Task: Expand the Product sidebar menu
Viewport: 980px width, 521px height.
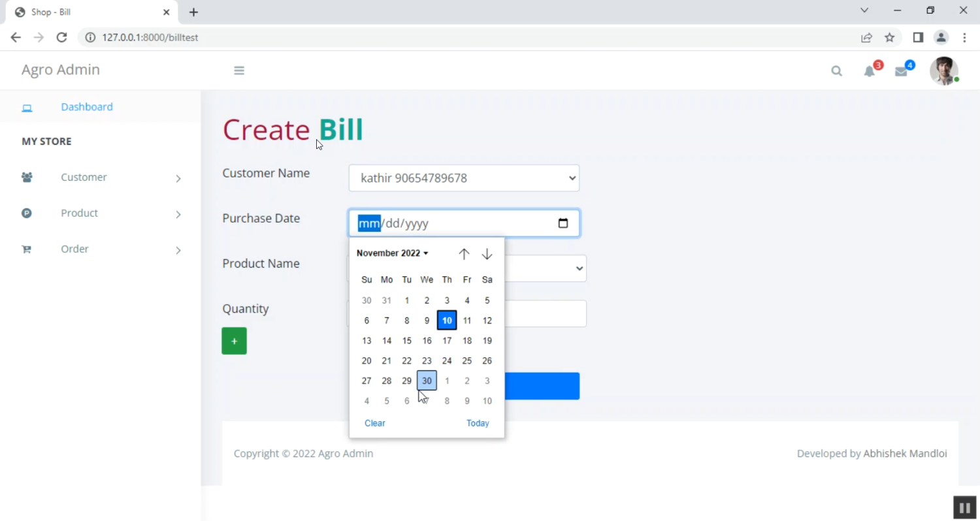Action: pyautogui.click(x=100, y=213)
